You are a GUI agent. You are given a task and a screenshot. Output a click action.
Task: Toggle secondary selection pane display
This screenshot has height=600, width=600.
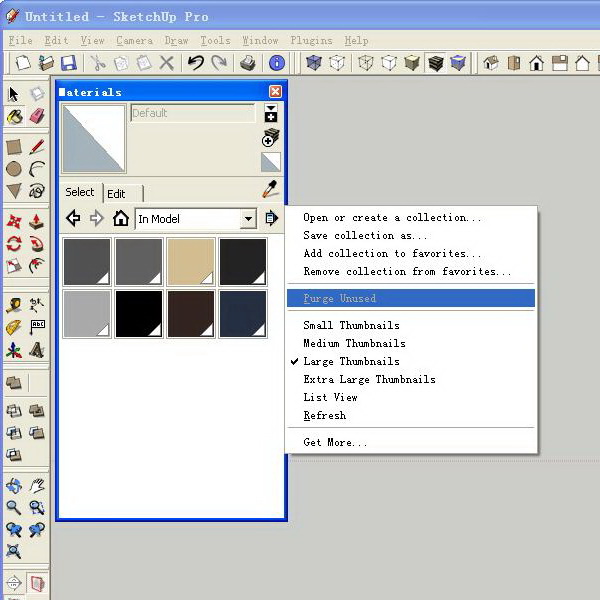(x=271, y=113)
